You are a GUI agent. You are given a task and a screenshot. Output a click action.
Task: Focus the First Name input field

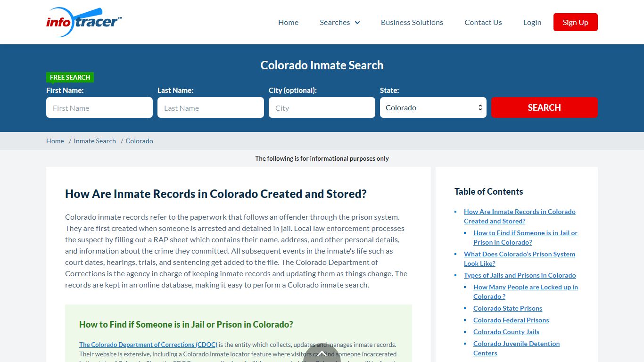[99, 107]
